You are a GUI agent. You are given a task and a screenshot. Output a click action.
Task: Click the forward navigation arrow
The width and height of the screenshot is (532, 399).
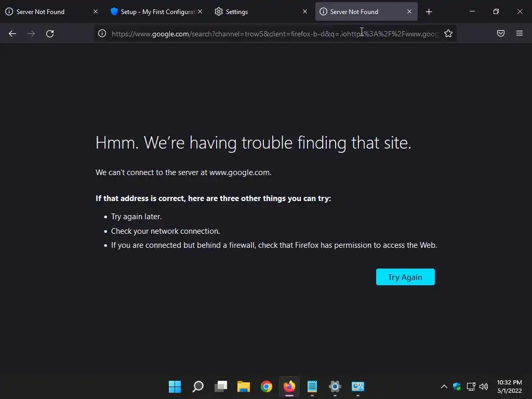(31, 34)
